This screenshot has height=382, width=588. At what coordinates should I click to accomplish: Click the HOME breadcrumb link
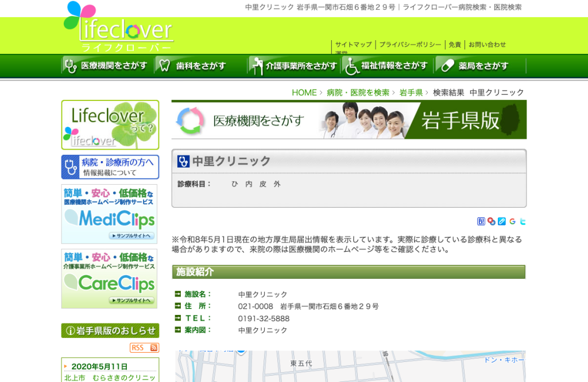click(x=304, y=92)
